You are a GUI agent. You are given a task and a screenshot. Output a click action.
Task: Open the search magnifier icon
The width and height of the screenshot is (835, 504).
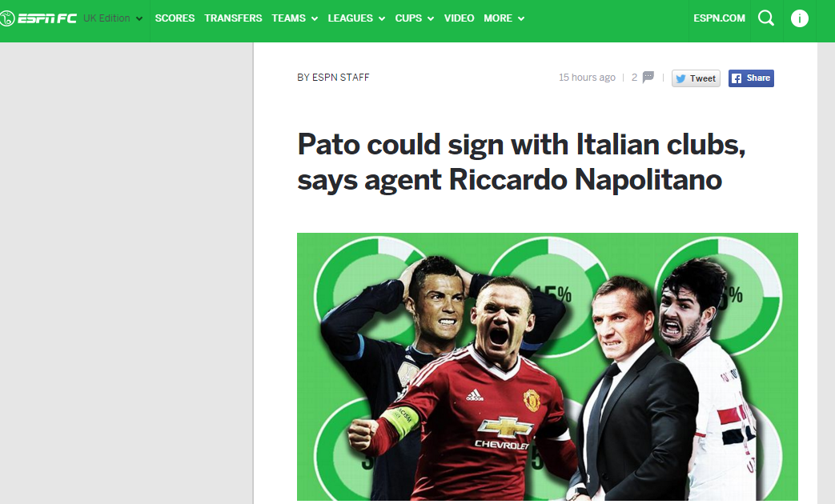pos(766,18)
